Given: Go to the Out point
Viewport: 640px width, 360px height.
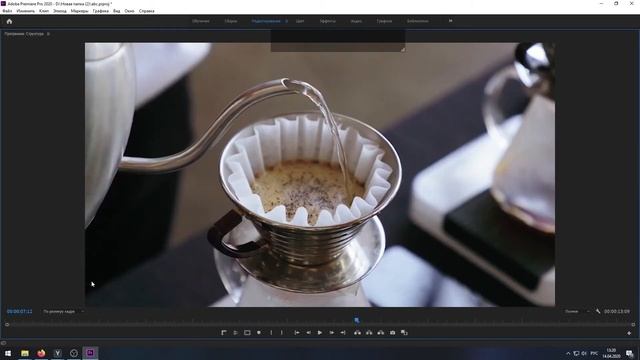Looking at the screenshot, I should 343,333.
